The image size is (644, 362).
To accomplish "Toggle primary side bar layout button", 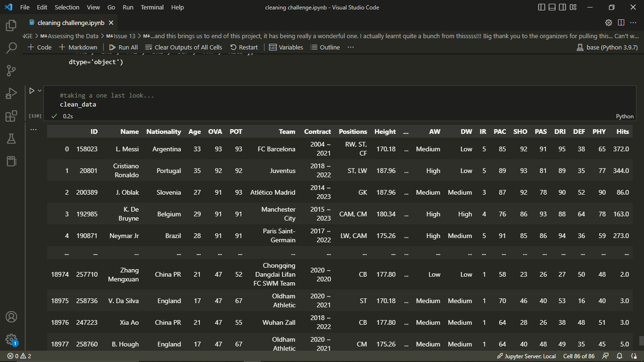I will 541,8.
